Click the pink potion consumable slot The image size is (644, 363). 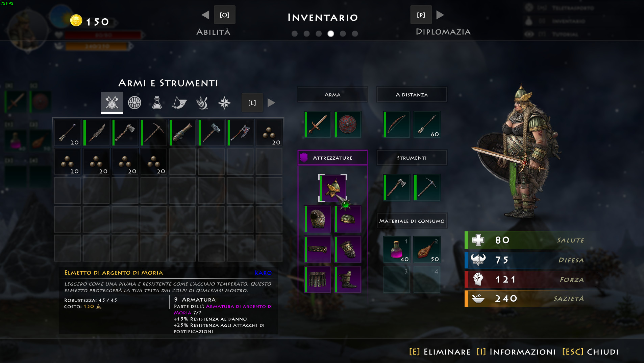(397, 250)
